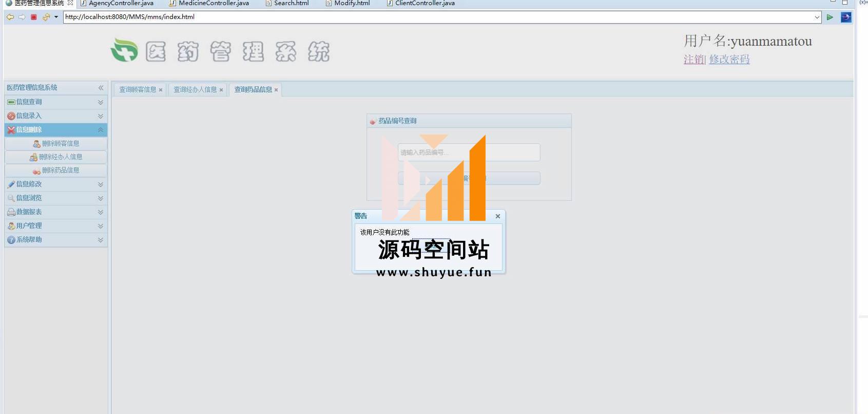Screen dimensions: 868x414
Task: Click the red stop loading icon
Action: pos(34,17)
